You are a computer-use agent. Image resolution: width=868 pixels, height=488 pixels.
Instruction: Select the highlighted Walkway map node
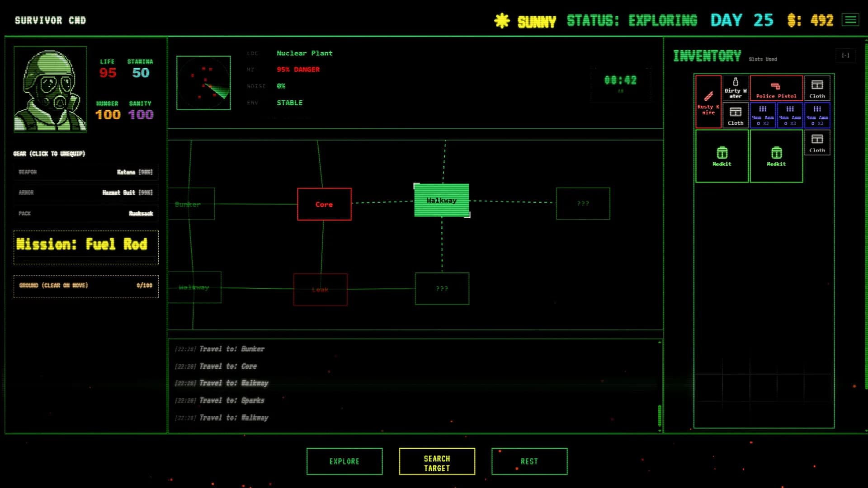click(442, 200)
